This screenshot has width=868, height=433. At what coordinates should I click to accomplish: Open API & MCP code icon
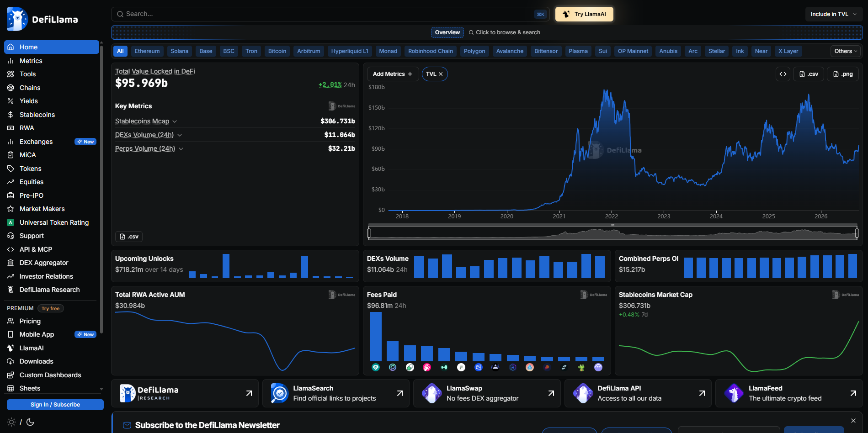(x=11, y=249)
